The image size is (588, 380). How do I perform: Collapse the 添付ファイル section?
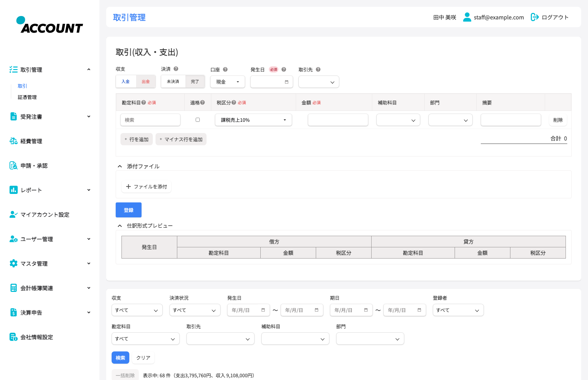[120, 166]
